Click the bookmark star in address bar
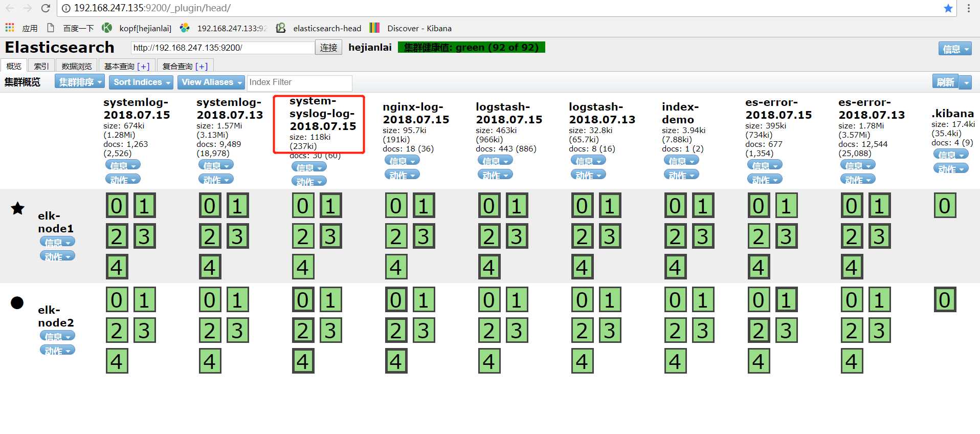 [x=948, y=8]
